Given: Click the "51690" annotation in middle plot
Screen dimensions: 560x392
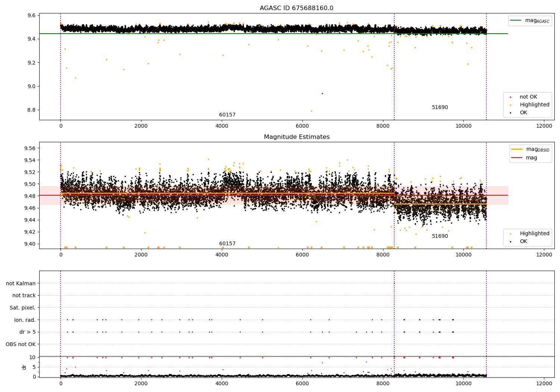Looking at the screenshot, I should (440, 236).
